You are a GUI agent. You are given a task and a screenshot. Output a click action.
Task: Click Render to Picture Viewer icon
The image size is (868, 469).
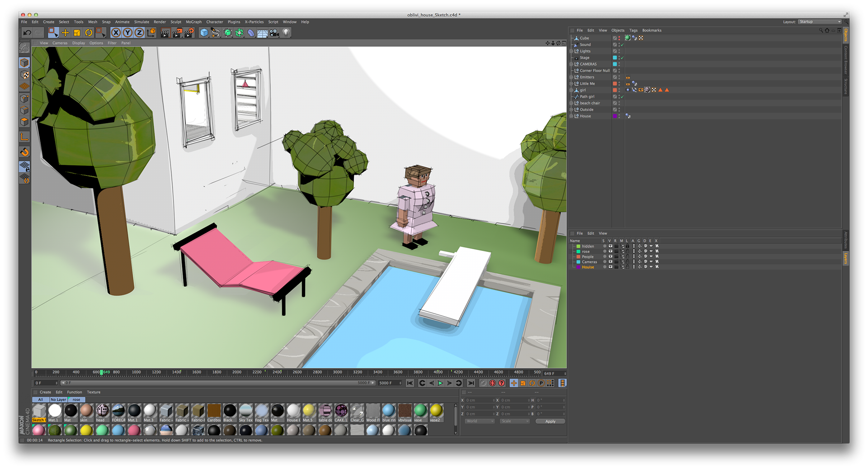pos(177,33)
